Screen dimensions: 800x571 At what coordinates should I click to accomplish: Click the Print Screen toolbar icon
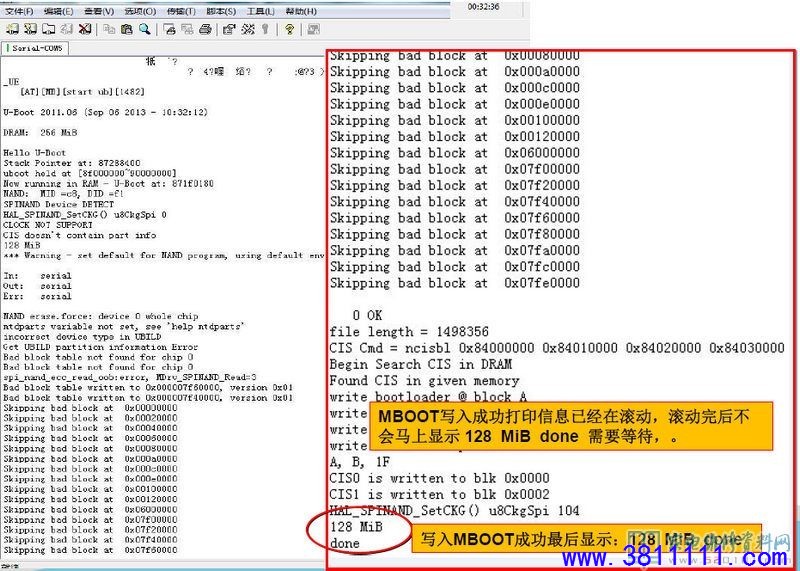[169, 29]
